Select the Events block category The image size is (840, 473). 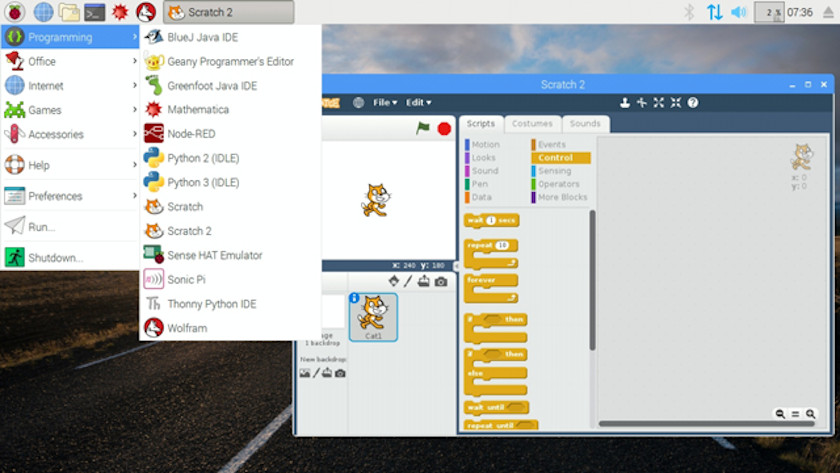(549, 145)
